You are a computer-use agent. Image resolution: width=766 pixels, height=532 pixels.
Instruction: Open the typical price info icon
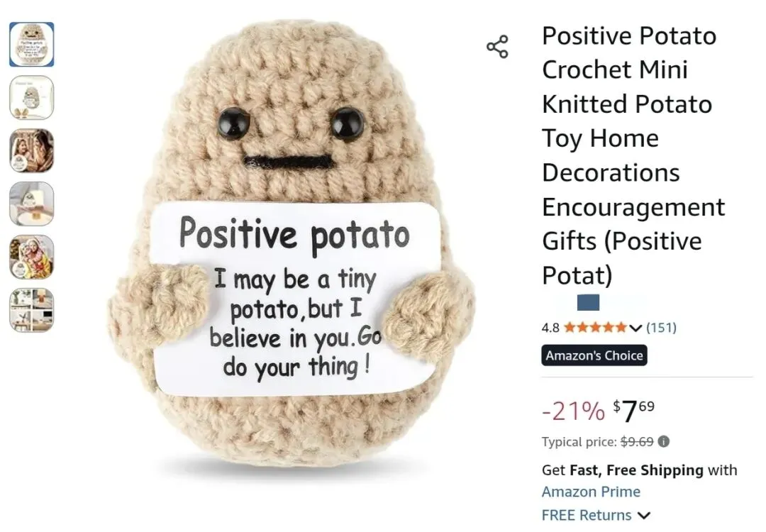tap(663, 442)
